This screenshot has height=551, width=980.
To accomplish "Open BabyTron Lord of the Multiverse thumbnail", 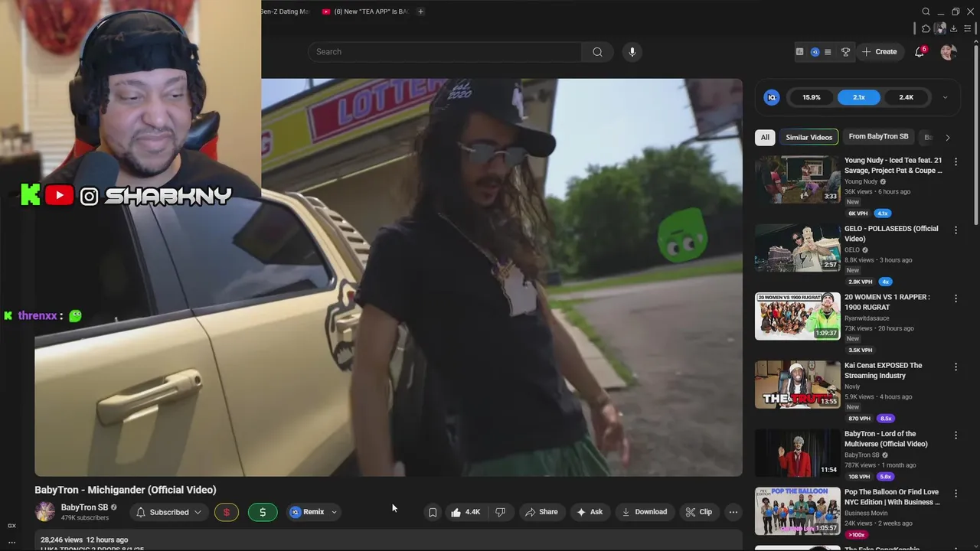I will point(797,452).
